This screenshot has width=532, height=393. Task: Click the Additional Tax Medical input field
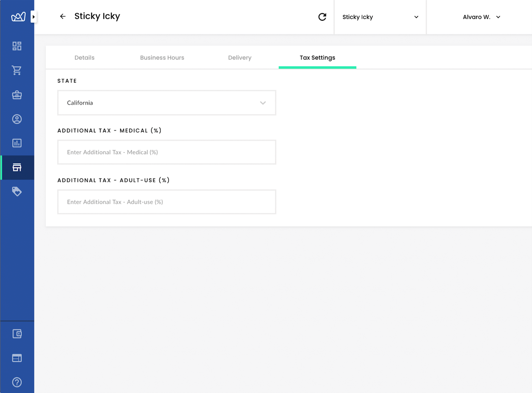(166, 152)
